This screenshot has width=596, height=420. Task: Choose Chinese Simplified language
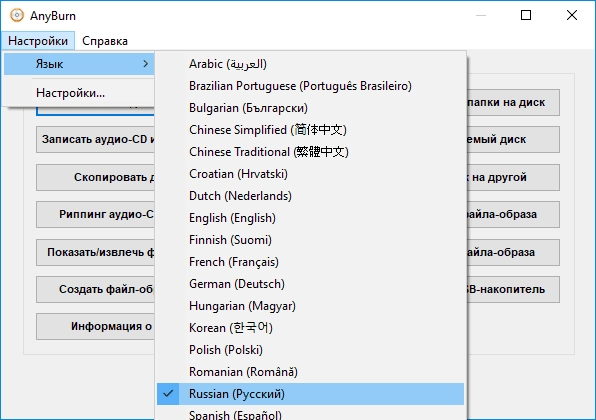310,130
